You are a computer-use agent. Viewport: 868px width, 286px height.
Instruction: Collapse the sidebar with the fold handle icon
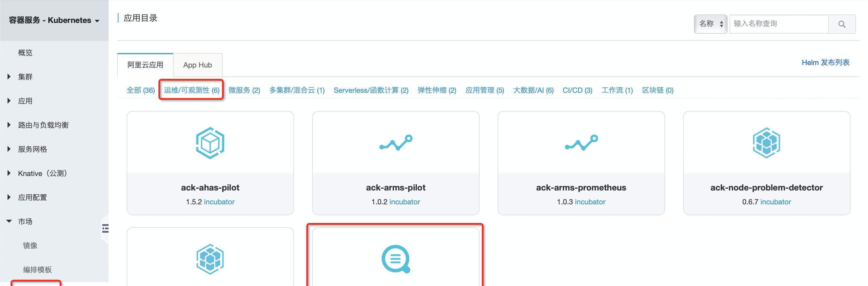click(x=105, y=228)
